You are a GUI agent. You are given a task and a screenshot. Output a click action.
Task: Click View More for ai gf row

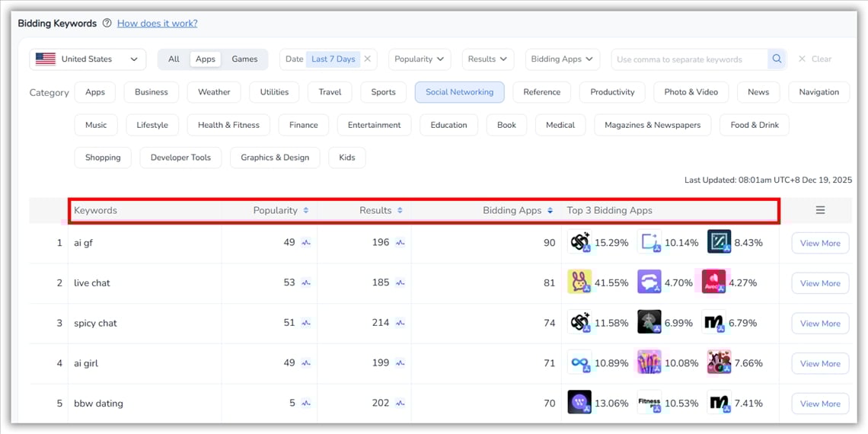tap(820, 244)
